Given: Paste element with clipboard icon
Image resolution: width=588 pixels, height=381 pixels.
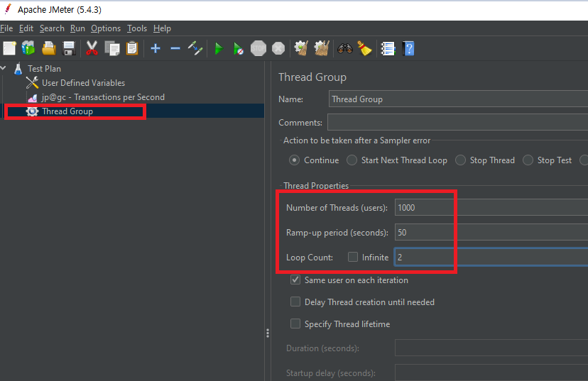Looking at the screenshot, I should (132, 48).
